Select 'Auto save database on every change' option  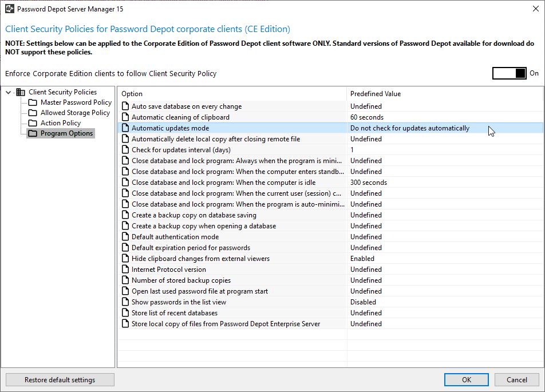point(187,106)
